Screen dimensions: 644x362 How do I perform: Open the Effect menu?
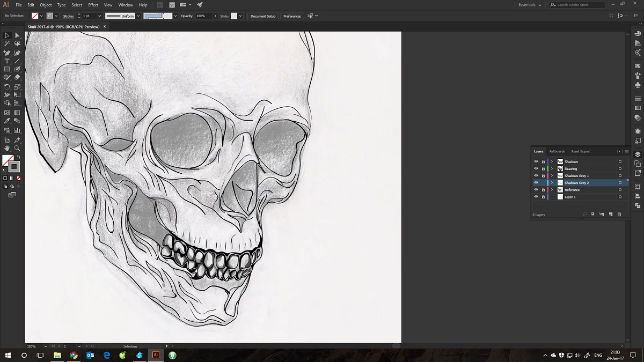coord(93,5)
